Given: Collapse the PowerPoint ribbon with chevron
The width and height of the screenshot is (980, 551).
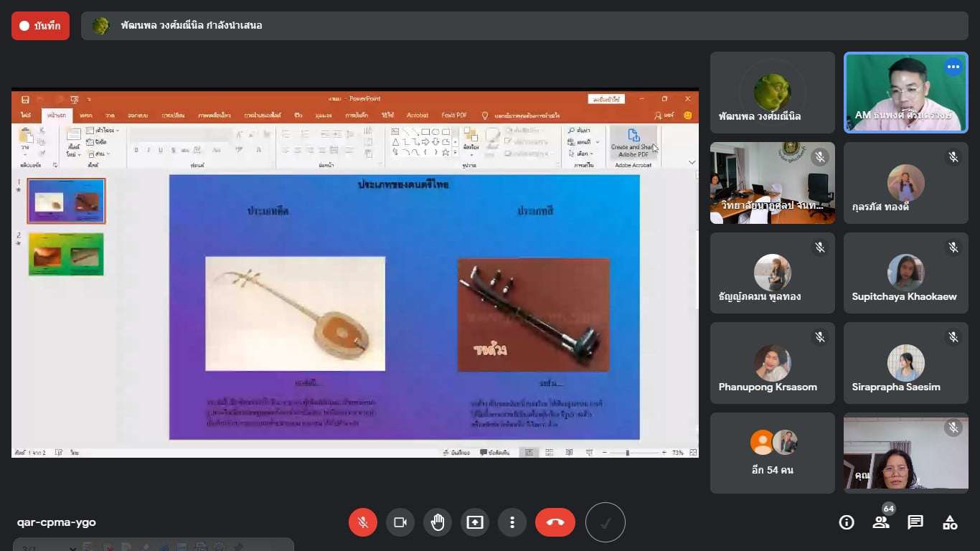Looking at the screenshot, I should pyautogui.click(x=692, y=163).
